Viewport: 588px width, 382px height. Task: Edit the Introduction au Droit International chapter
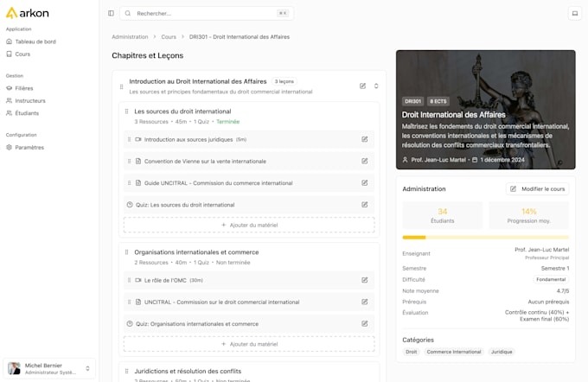point(362,86)
